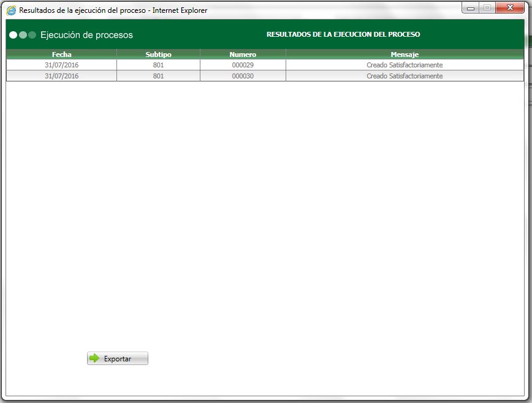Click the Exportar button

(118, 358)
